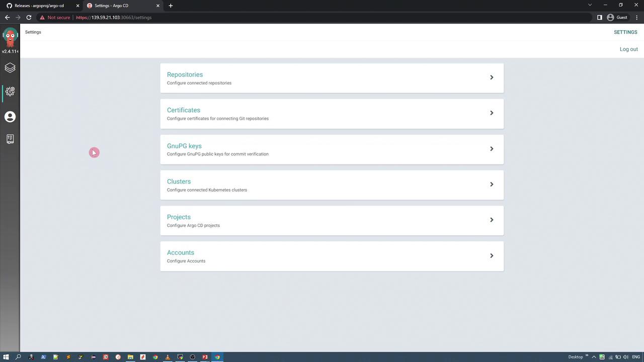Click the Argo CD octopus logo

point(10,37)
